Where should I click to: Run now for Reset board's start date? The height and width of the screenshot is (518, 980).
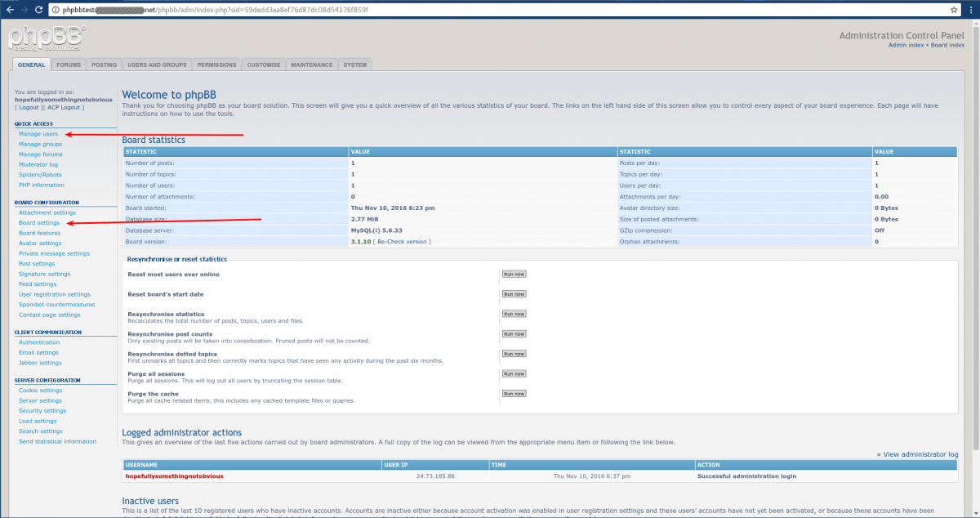[x=514, y=294]
